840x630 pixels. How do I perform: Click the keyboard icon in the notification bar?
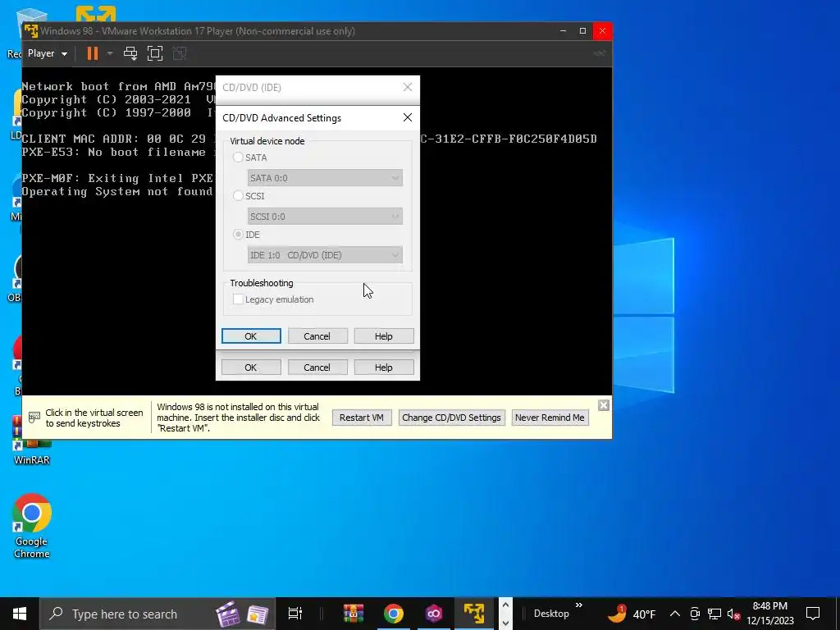(34, 417)
